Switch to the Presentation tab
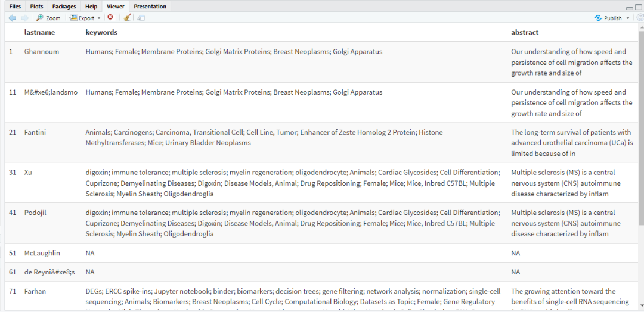 coord(150,7)
